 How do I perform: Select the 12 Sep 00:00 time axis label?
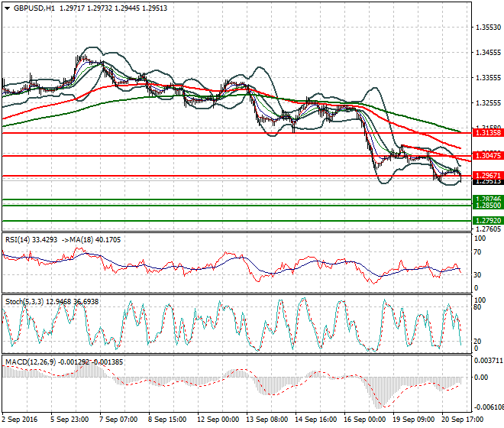coord(218,420)
